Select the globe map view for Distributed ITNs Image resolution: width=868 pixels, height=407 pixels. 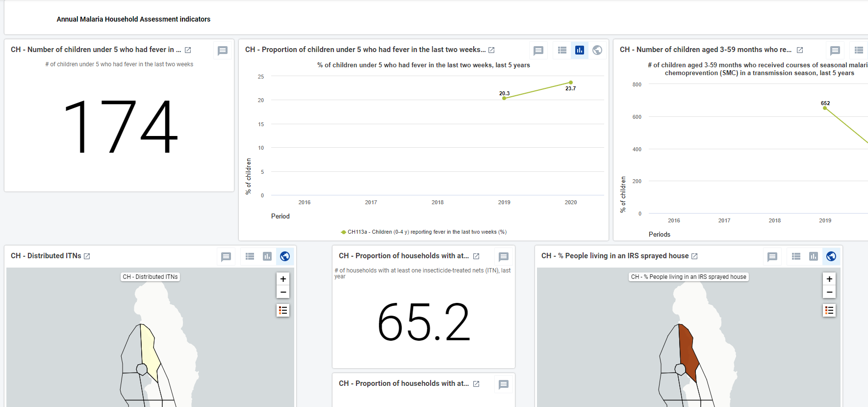[285, 256]
